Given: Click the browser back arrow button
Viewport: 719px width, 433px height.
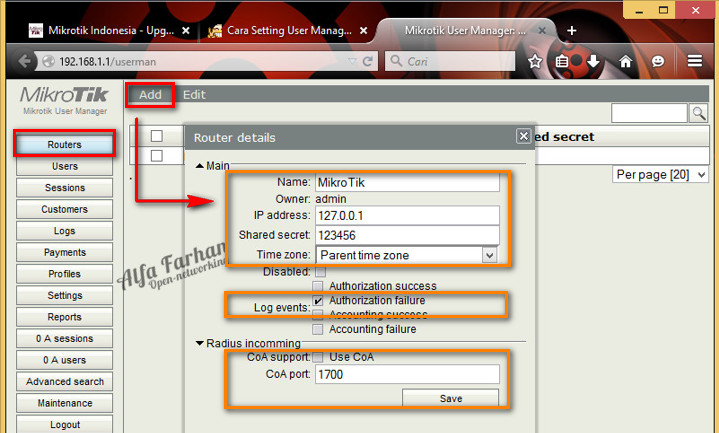Looking at the screenshot, I should (x=25, y=61).
